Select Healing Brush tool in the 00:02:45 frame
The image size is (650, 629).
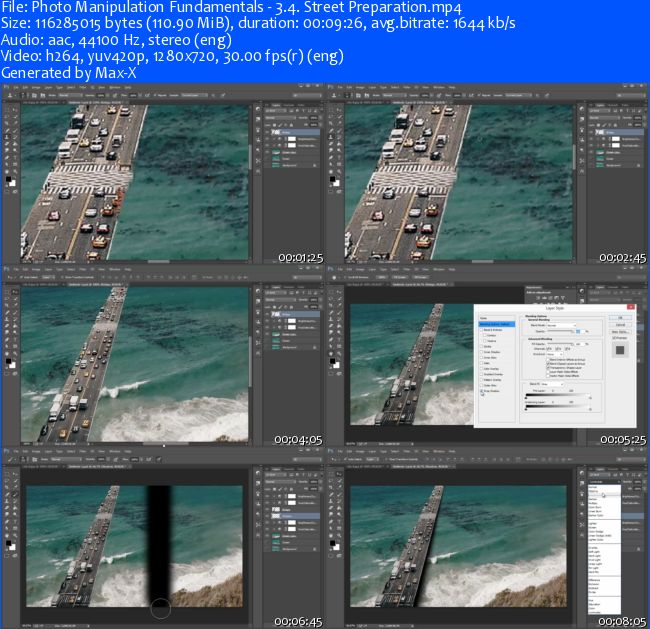pyautogui.click(x=331, y=130)
